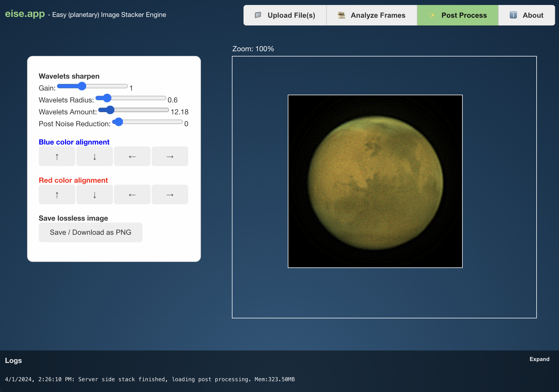
Task: Select the Post Process tab
Action: point(458,15)
